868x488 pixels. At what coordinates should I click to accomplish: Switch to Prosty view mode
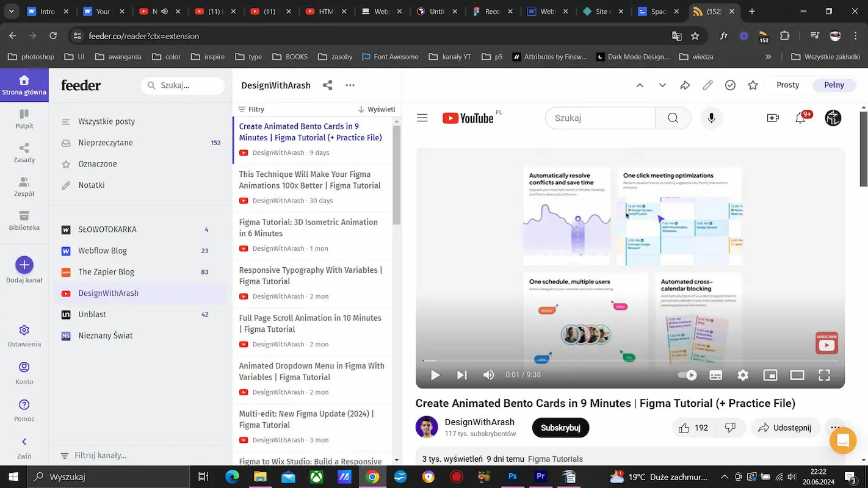(x=787, y=85)
